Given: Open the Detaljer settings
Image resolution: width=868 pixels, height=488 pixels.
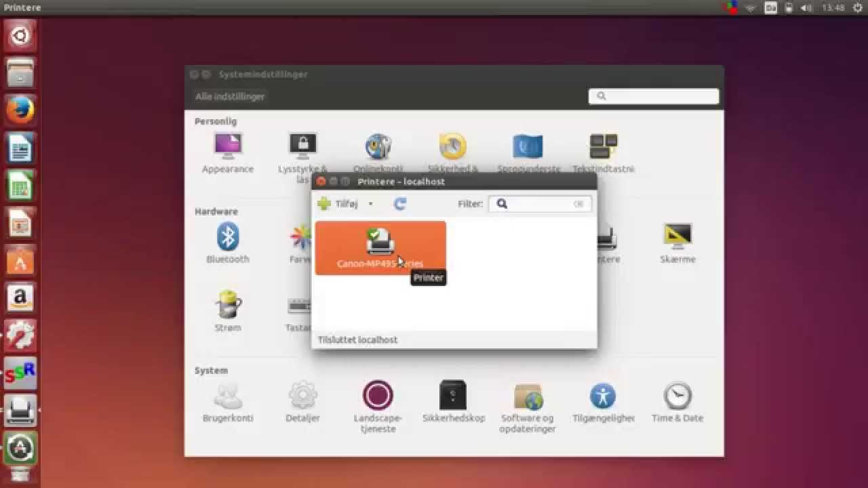Looking at the screenshot, I should pos(303,402).
